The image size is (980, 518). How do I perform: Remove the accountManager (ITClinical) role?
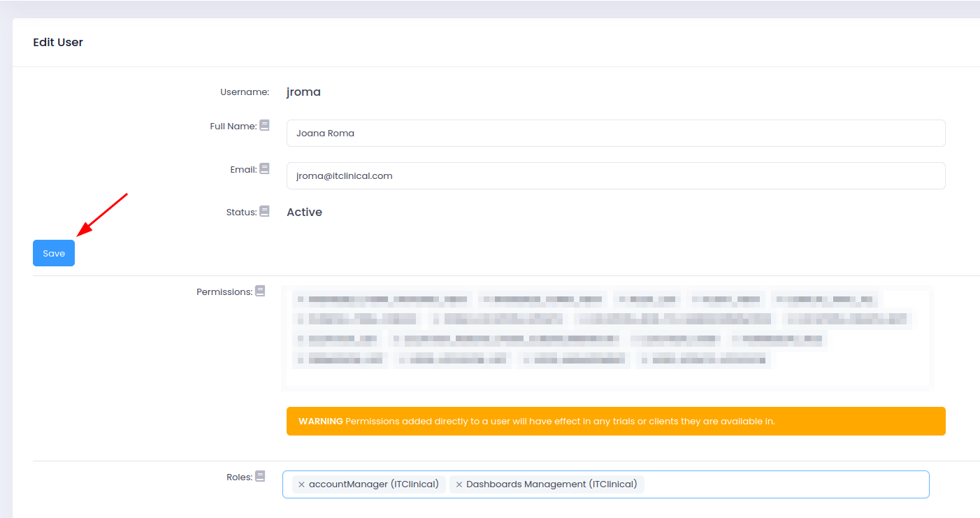point(301,484)
